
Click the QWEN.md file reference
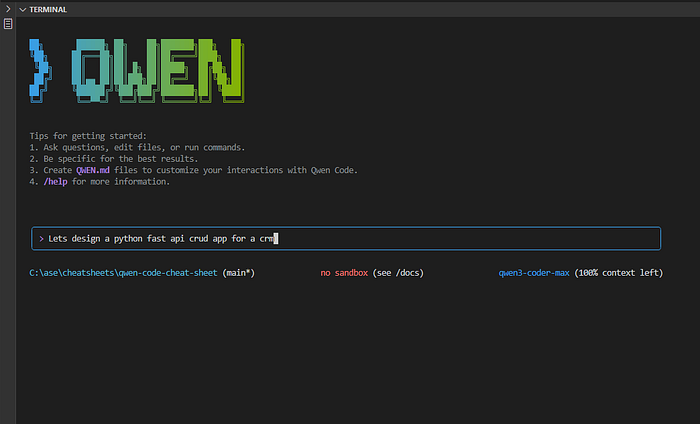[x=93, y=170]
